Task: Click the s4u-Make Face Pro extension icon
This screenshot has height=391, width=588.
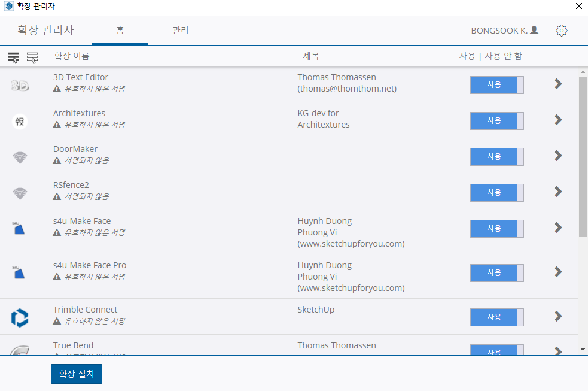Action: click(x=18, y=272)
